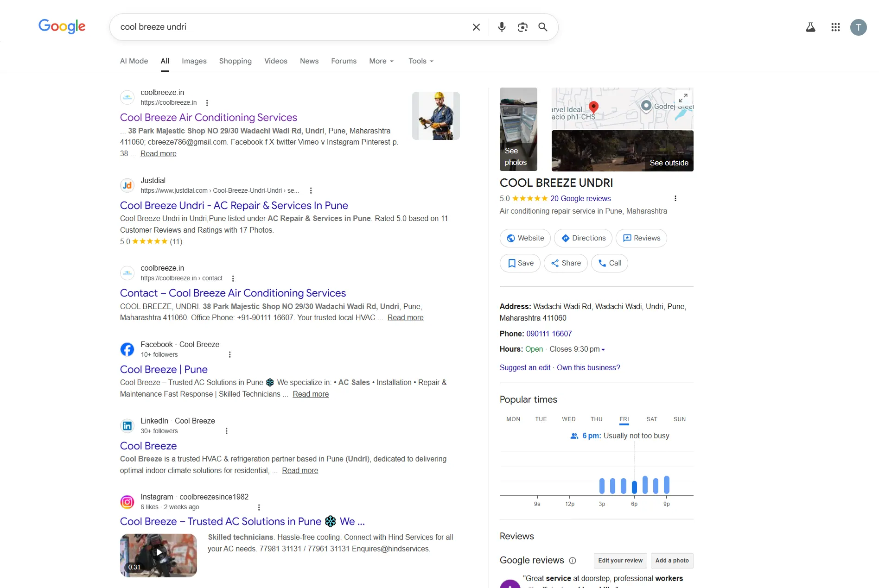The image size is (879, 588).
Task: Click Read more under LinkedIn result
Action: click(x=300, y=470)
